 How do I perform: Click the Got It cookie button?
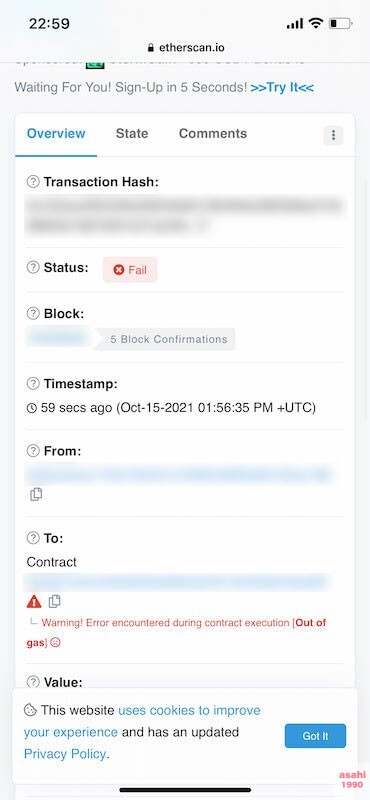(315, 736)
